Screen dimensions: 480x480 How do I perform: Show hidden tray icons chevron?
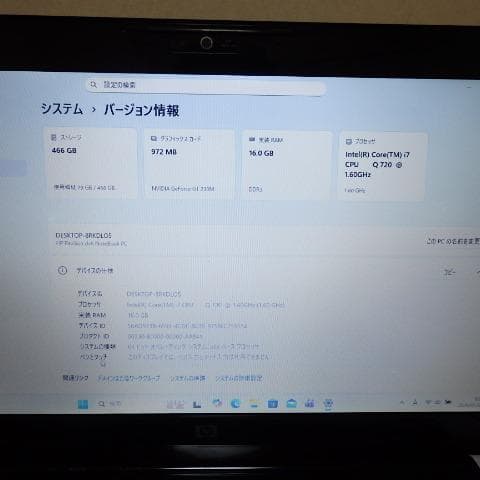point(402,403)
